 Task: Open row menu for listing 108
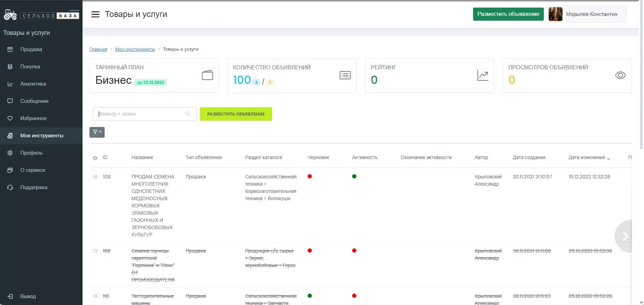pos(95,177)
